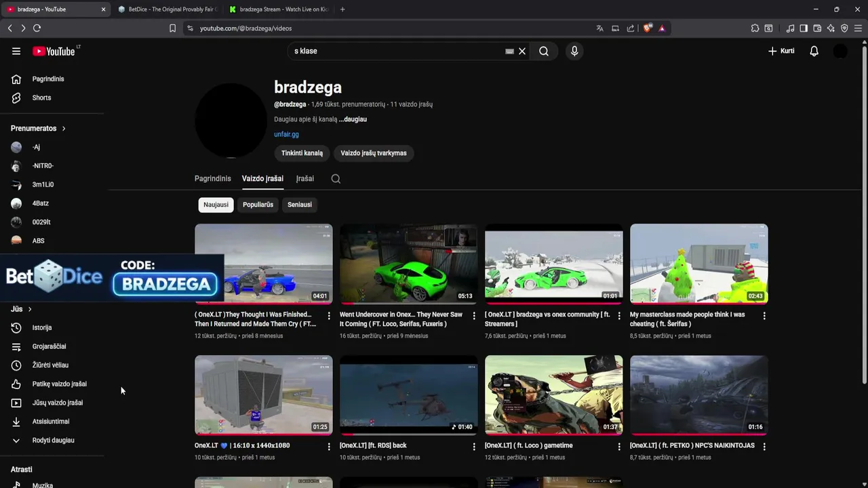Viewport: 868px width, 488px height.
Task: Open options for OneX.LT 16:10 video
Action: coord(329,447)
